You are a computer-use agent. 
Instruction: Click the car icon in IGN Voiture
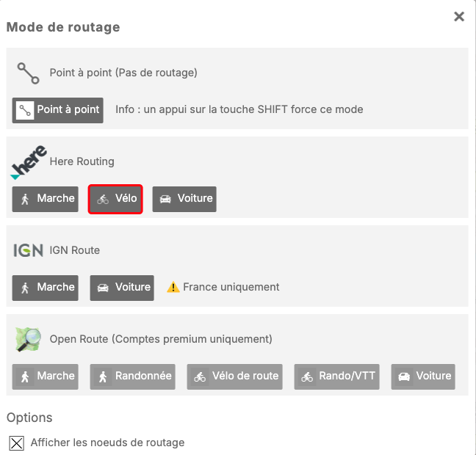[103, 288]
